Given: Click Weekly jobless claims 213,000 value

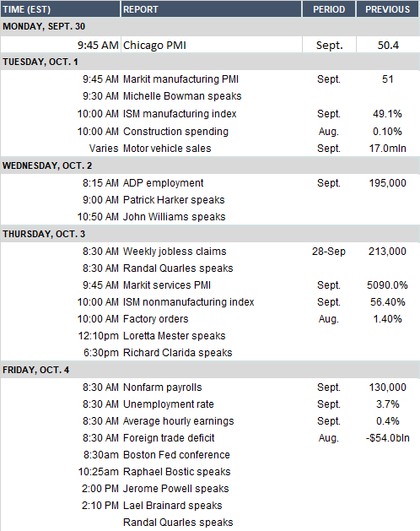Looking at the screenshot, I should [387, 252].
